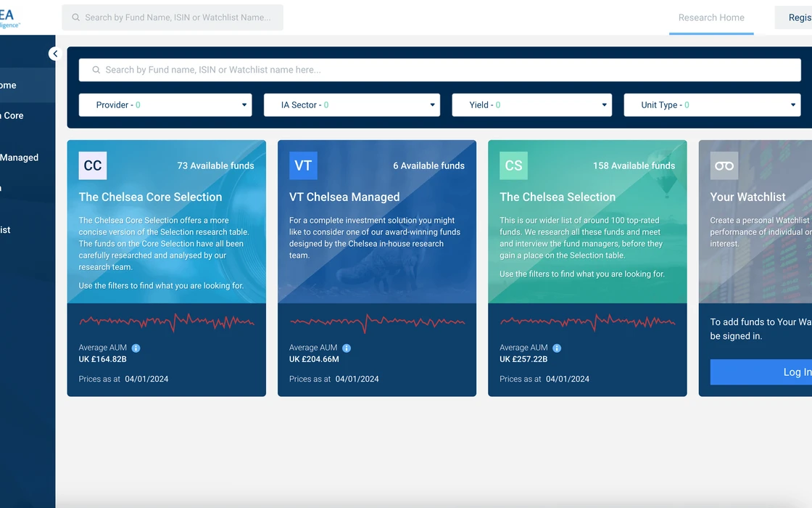Screen dimensions: 812x508
Task: Click magnifier icon in main fund search field
Action: 96,70
